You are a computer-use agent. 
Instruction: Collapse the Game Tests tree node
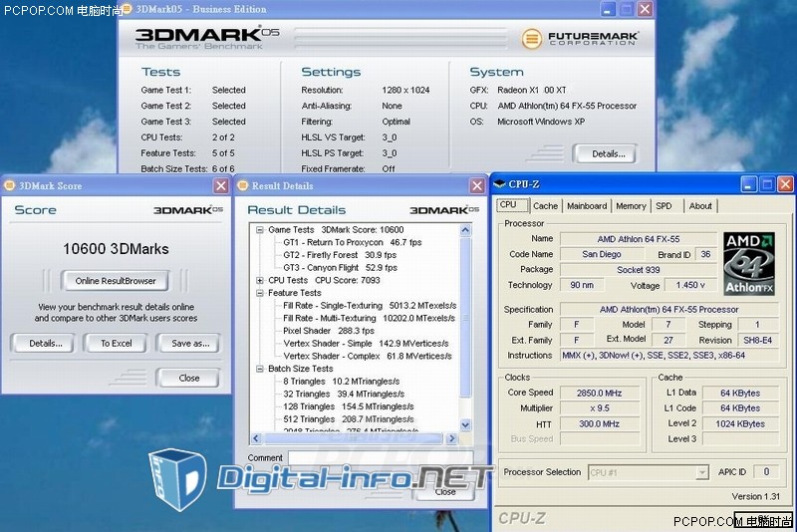tap(261, 230)
